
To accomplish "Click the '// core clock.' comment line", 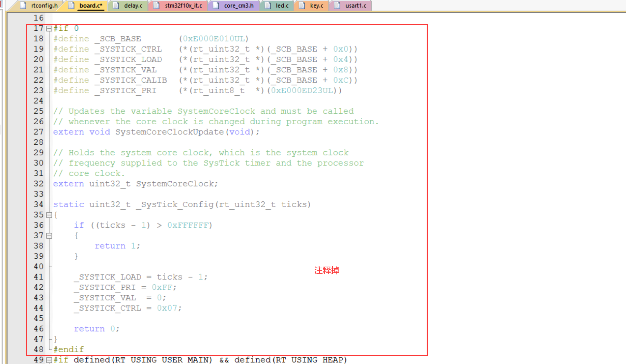I will coord(89,173).
